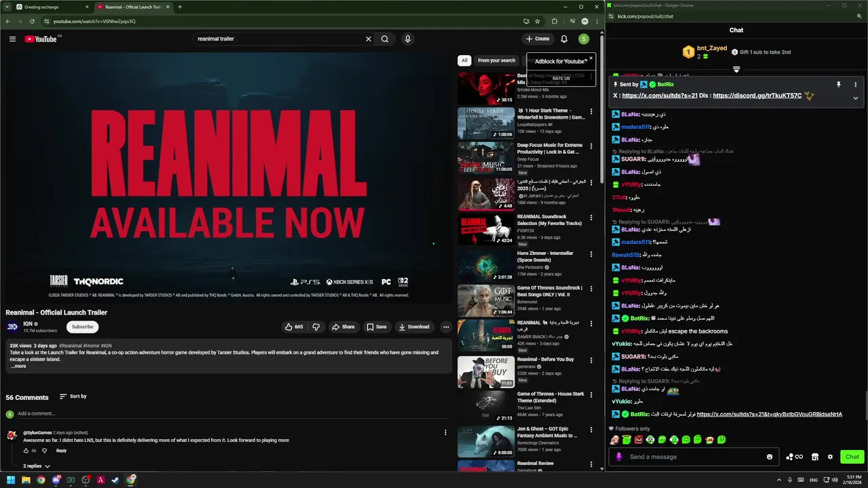Viewport: 868px width, 488px height.
Task: Expand the 2 replies under SyluxGames
Action: 37,466
